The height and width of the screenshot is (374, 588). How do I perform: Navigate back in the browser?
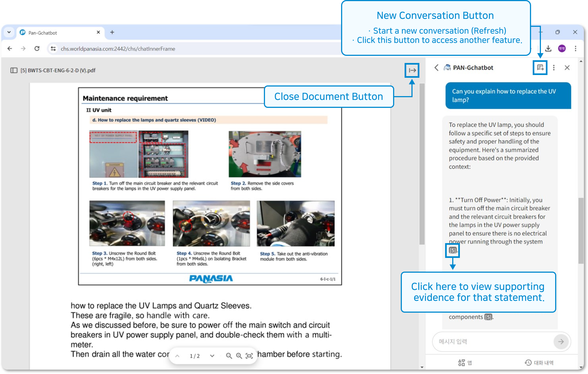10,49
